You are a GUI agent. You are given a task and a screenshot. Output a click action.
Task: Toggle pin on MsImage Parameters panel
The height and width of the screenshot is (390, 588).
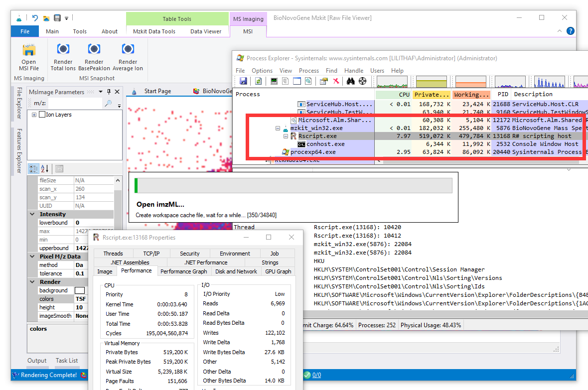[108, 92]
